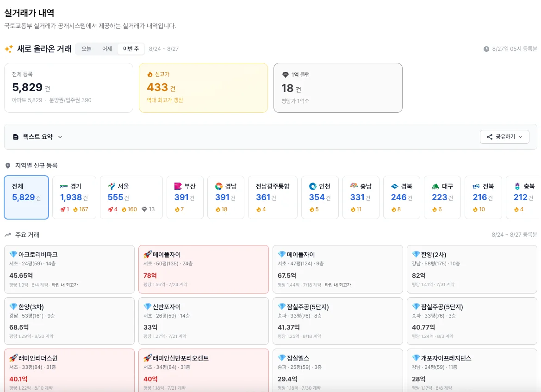Click the 충북 region logo icon
The height and width of the screenshot is (392, 541).
click(517, 186)
